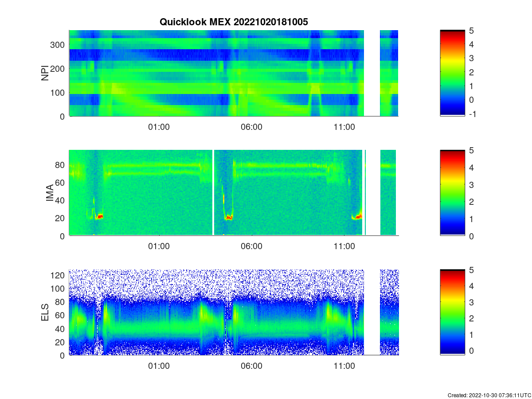Click the "Created: 2022-10-30 07:36:11UTC" timestamp
This screenshot has width=532, height=399.
pos(489,395)
